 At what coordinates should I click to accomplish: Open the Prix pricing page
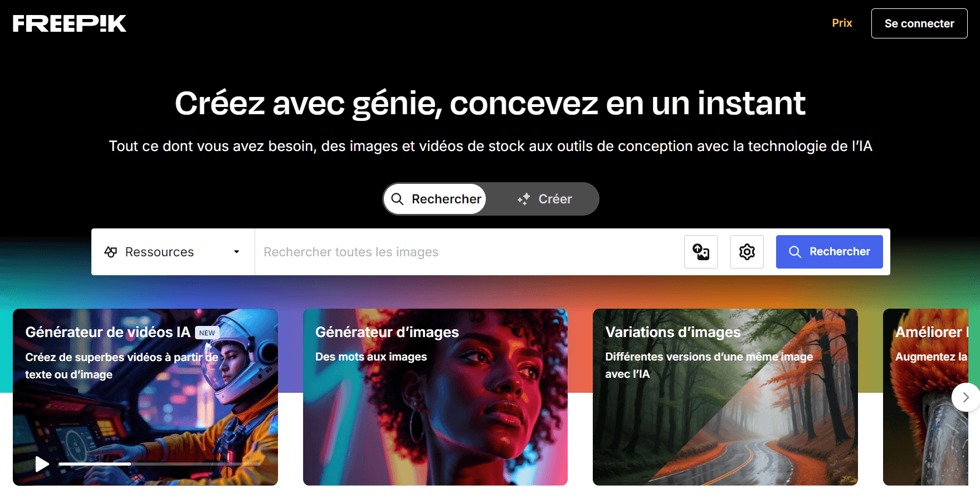pyautogui.click(x=842, y=23)
